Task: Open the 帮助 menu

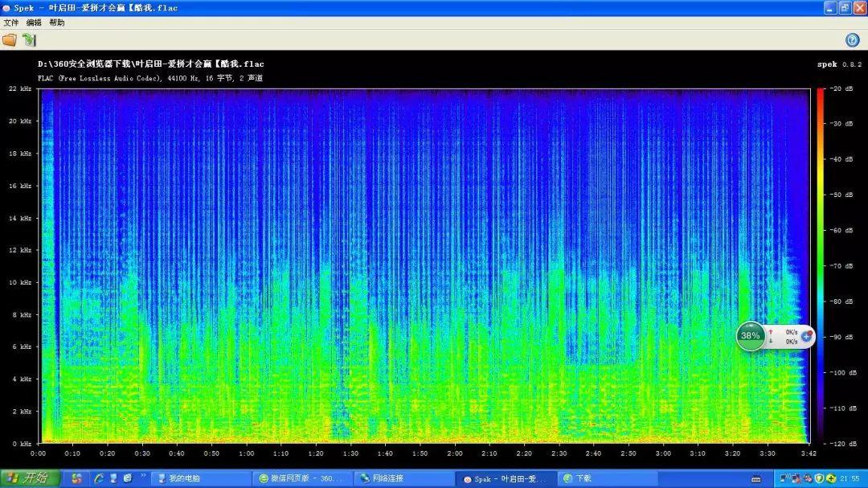Action: point(57,23)
